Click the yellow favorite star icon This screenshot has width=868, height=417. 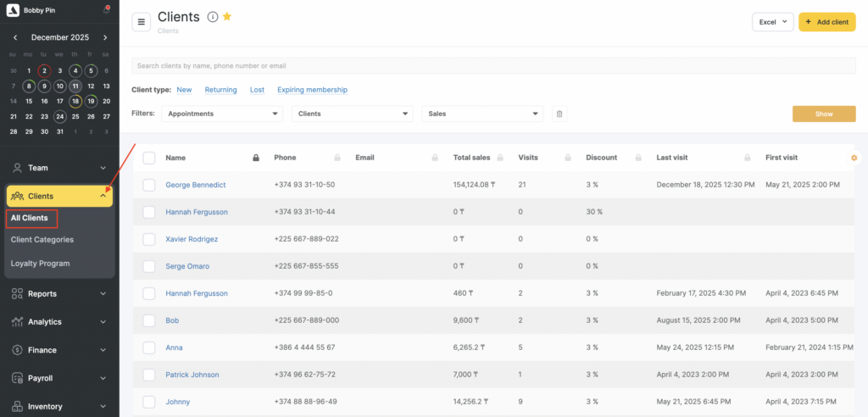coord(227,17)
